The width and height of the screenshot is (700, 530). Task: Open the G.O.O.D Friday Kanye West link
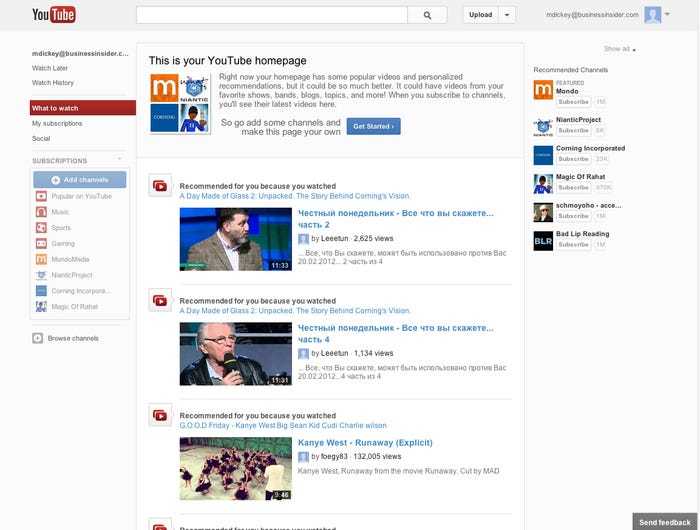tap(283, 426)
